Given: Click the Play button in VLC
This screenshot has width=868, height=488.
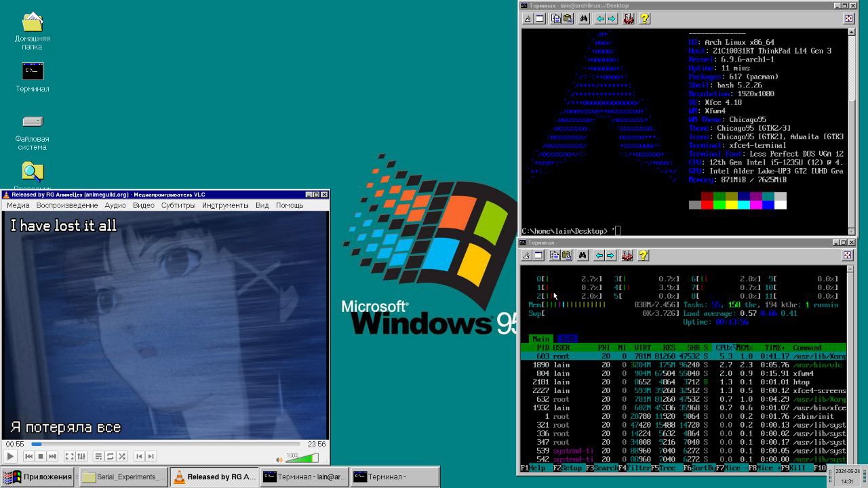Looking at the screenshot, I should tap(10, 457).
